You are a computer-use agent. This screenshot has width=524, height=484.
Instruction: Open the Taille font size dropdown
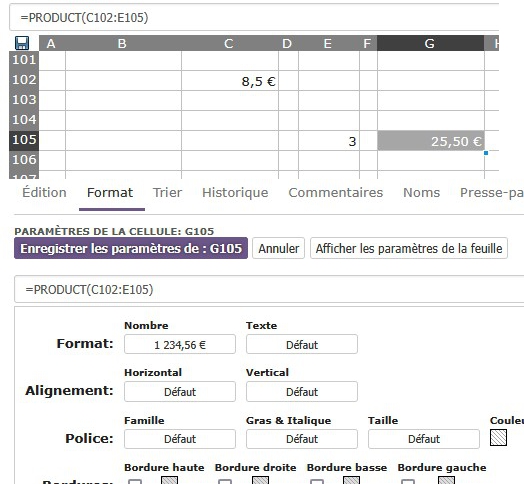pyautogui.click(x=424, y=439)
